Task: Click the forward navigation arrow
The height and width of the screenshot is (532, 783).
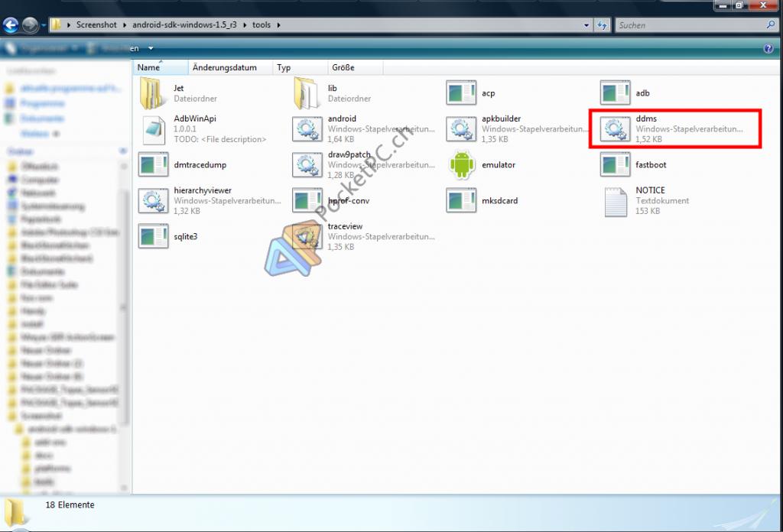Action: coord(30,25)
